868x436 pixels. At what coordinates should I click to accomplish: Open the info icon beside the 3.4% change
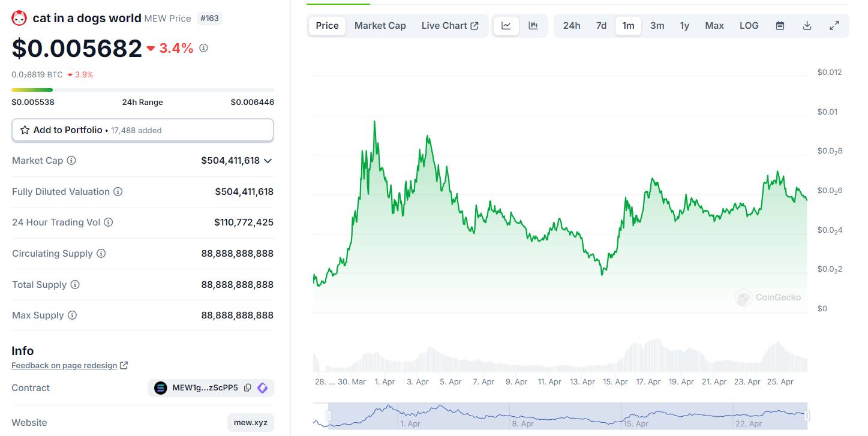pos(203,48)
